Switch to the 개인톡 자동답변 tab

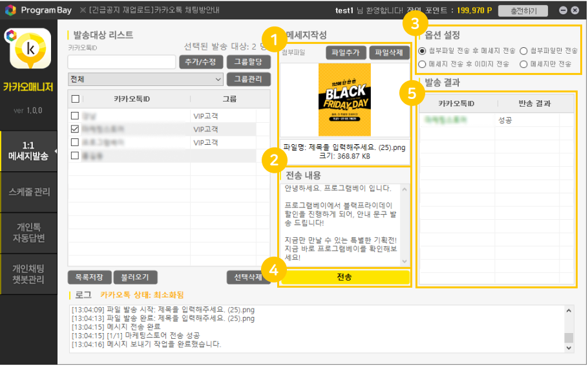[x=28, y=233]
